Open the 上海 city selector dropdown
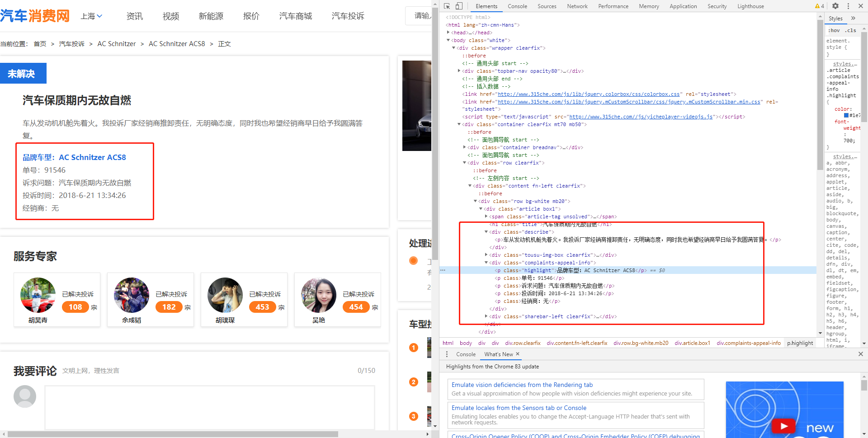The height and width of the screenshot is (438, 868). [x=92, y=16]
